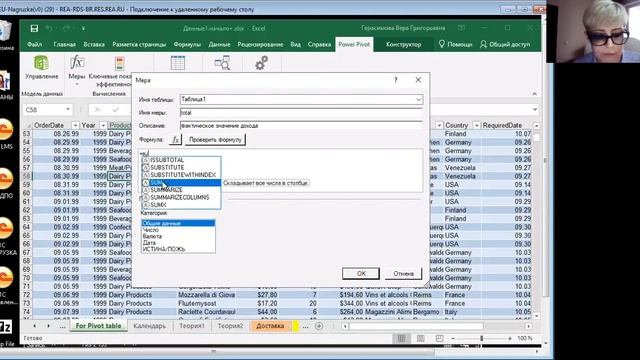Switch to Normal view icon in status bar
The height and width of the screenshot is (360, 640).
401,338
